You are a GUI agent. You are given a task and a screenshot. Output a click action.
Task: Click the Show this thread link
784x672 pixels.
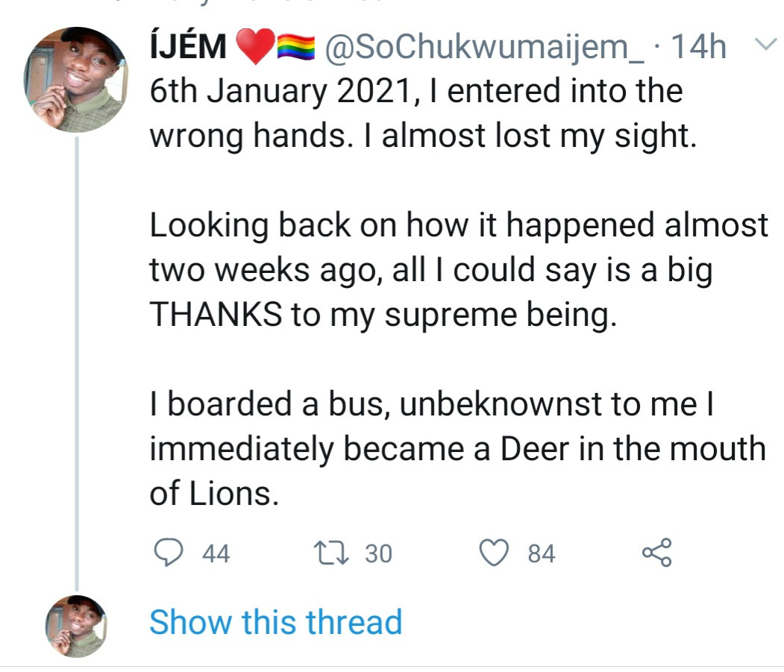click(x=275, y=622)
